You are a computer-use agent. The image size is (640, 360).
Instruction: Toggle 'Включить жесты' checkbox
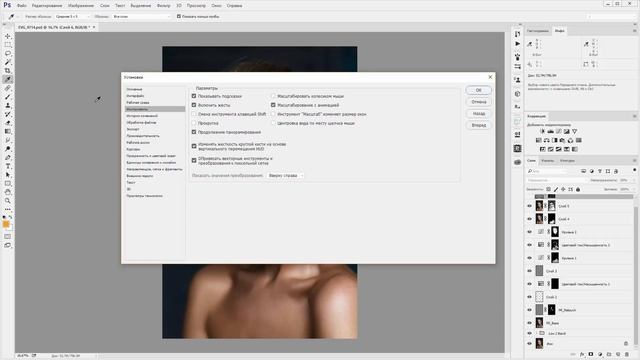tap(194, 105)
